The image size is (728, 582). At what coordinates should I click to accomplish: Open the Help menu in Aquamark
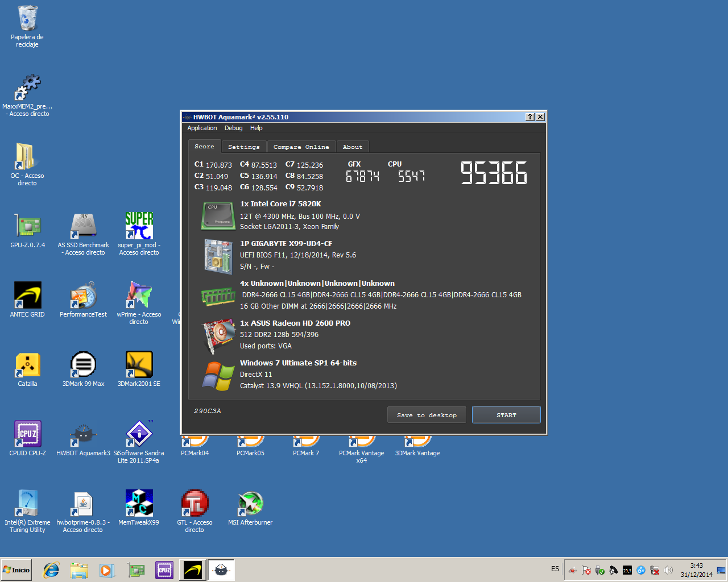coord(256,128)
